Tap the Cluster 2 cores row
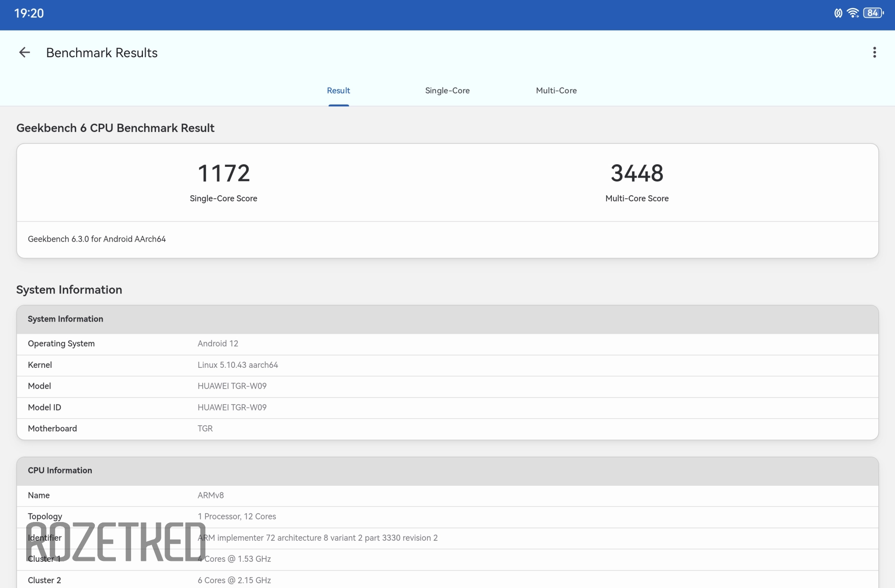Screen dimensions: 895x588 [234, 580]
